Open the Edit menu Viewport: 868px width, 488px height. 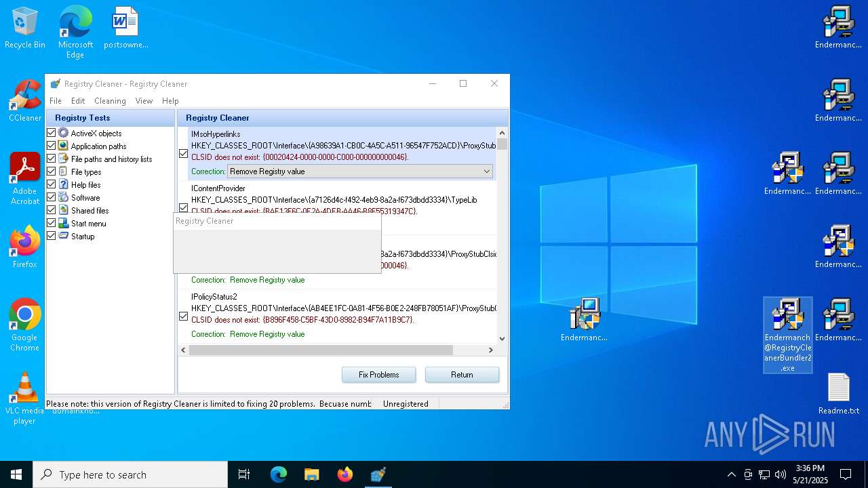(x=78, y=101)
